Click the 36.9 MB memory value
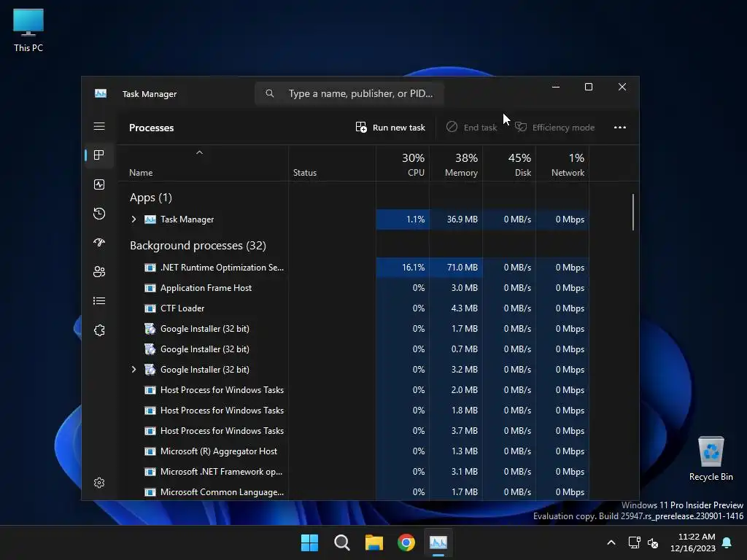Image resolution: width=747 pixels, height=560 pixels. click(x=462, y=219)
